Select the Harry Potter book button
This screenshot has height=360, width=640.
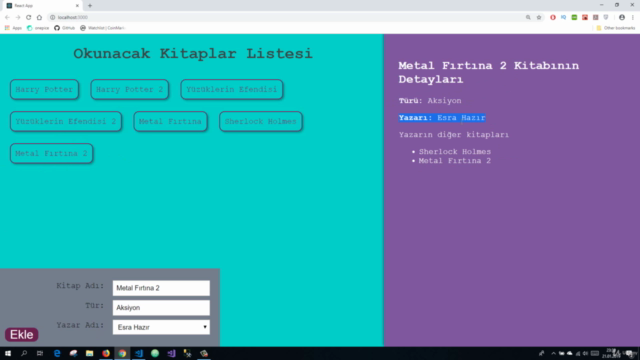pos(44,89)
